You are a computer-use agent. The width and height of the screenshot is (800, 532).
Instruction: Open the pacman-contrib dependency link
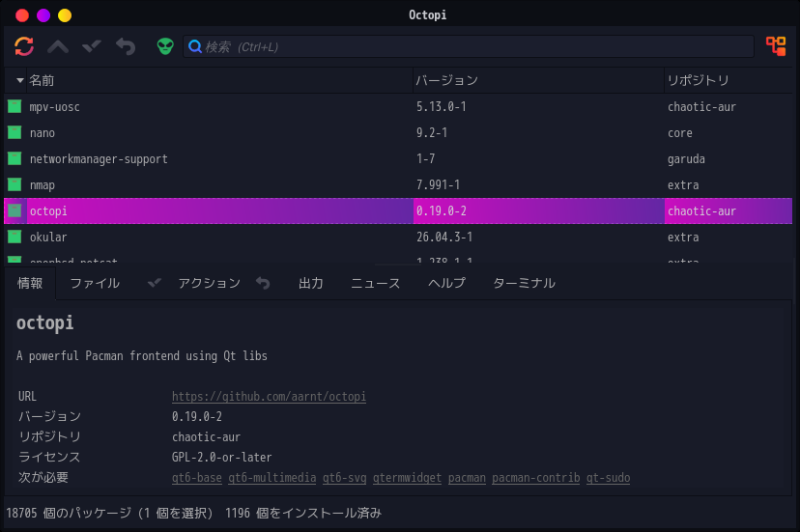535,478
